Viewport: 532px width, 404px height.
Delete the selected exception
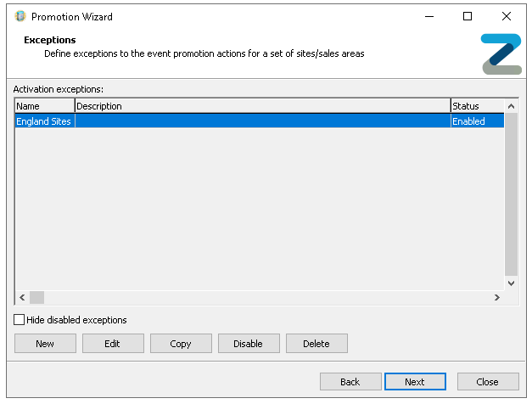coord(316,344)
